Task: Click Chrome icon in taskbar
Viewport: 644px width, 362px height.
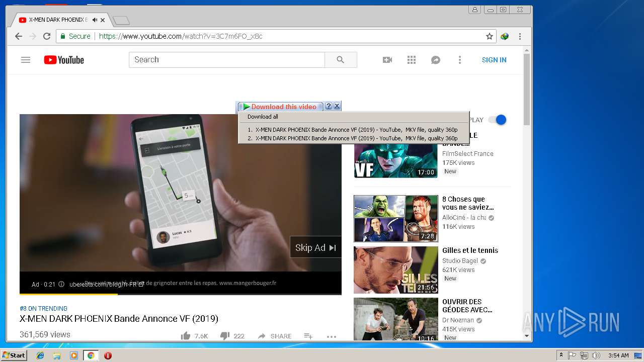Action: 91,355
